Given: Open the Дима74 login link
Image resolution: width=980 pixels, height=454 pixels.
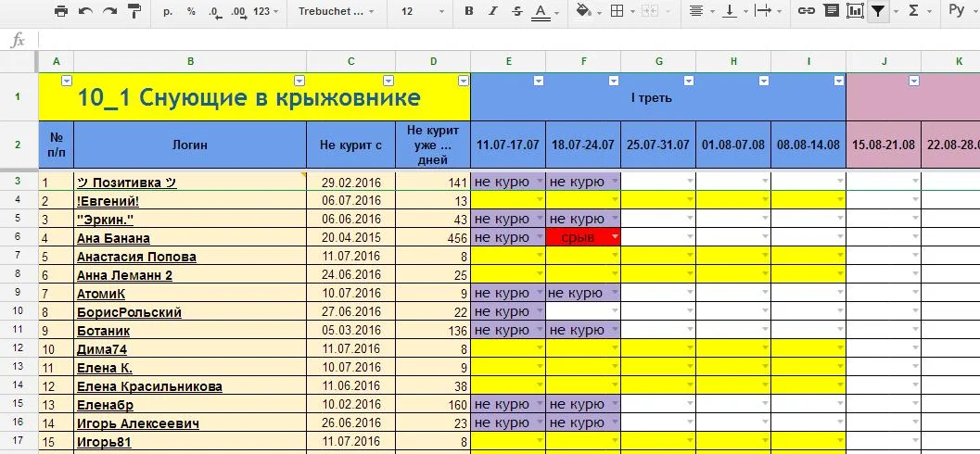Looking at the screenshot, I should coord(102,349).
